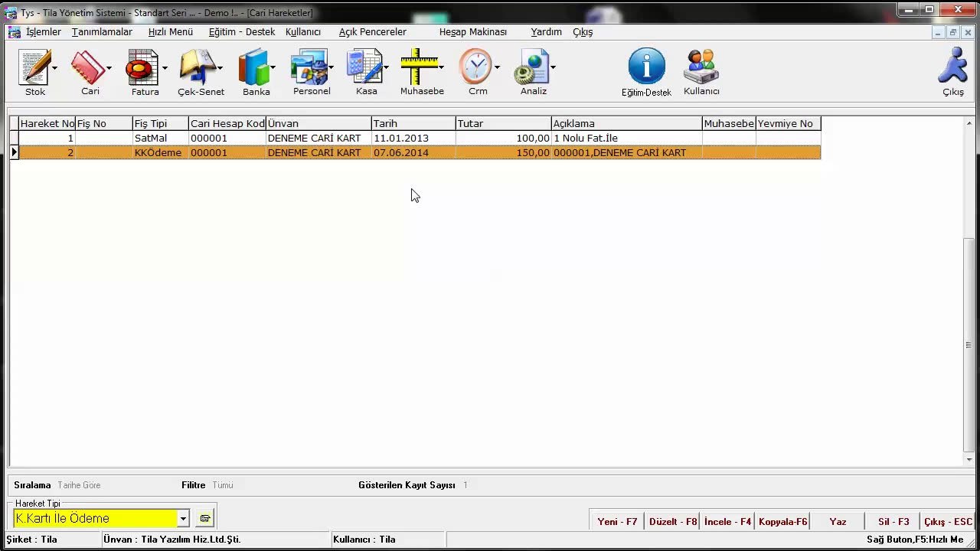Open the Tanımlamalar menu
Viewport: 980px width, 551px height.
click(102, 32)
